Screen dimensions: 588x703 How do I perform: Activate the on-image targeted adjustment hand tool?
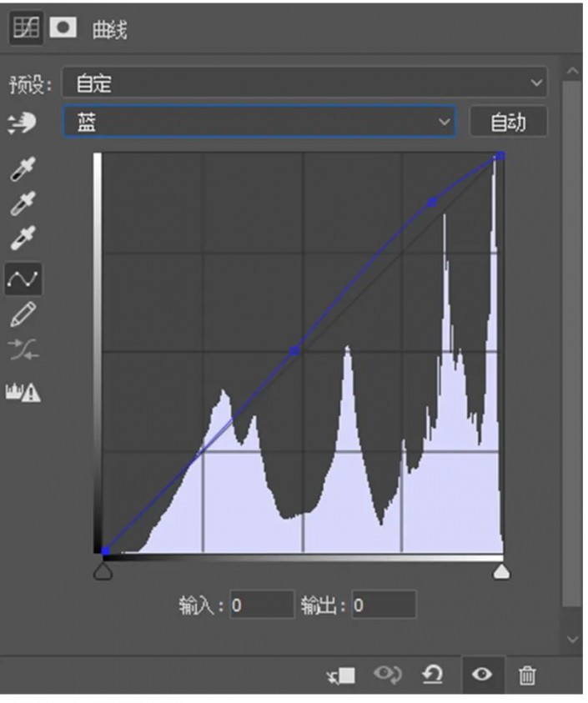22,123
